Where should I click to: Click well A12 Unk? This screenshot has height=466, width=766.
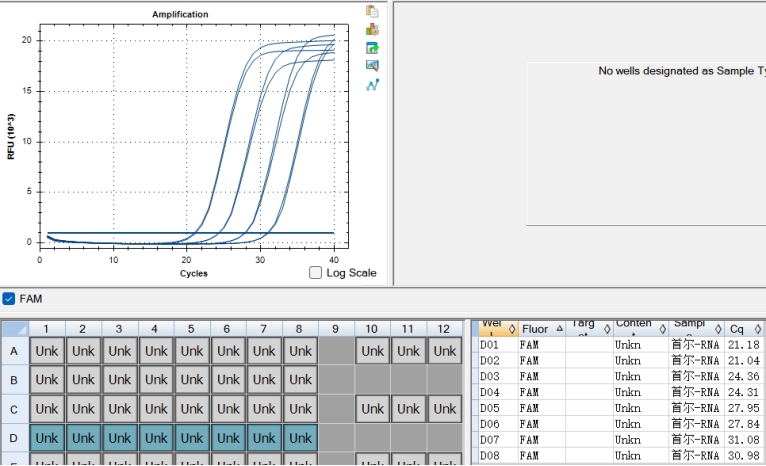(445, 351)
